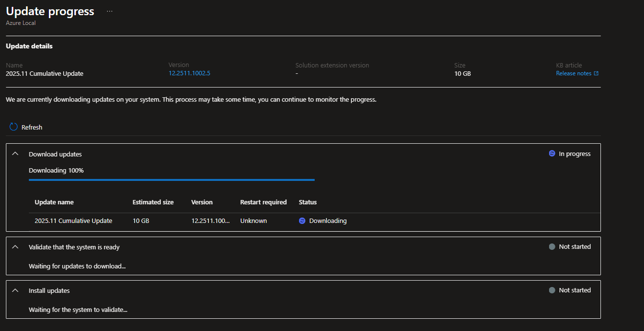Click the Validate that the system is ready title
This screenshot has width=644, height=331.
74,247
